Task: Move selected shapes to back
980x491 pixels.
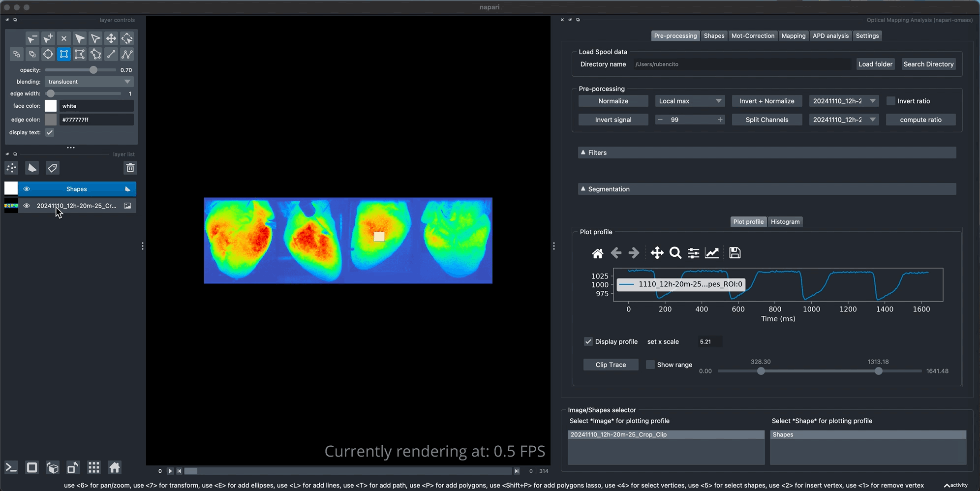Action: [x=17, y=54]
